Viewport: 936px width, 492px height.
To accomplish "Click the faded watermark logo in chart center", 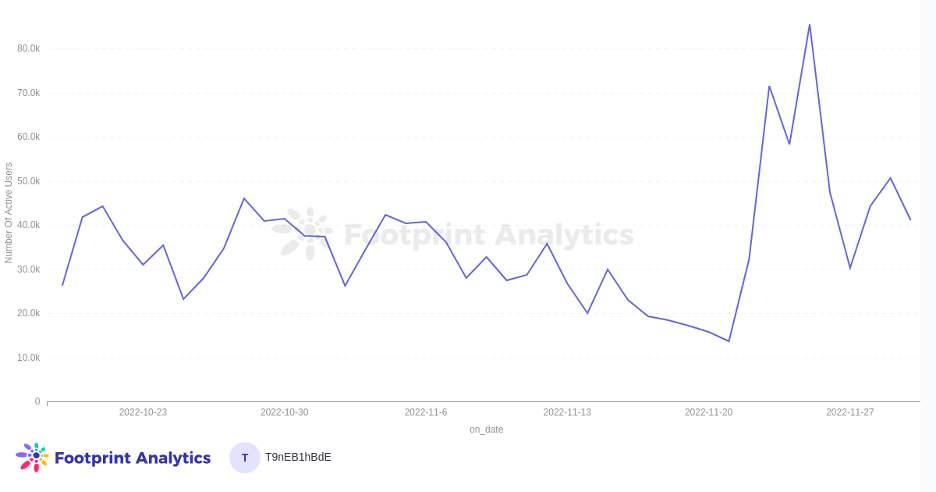I will (x=303, y=234).
